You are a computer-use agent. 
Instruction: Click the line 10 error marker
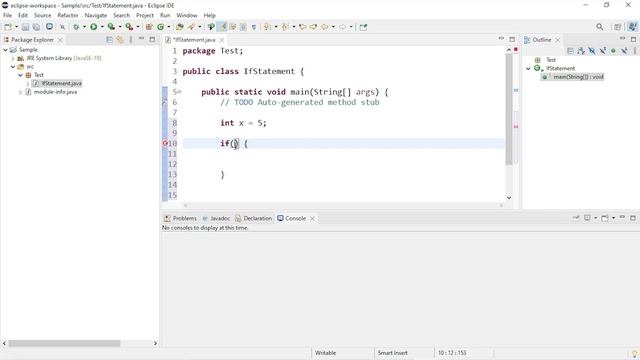[x=165, y=143]
